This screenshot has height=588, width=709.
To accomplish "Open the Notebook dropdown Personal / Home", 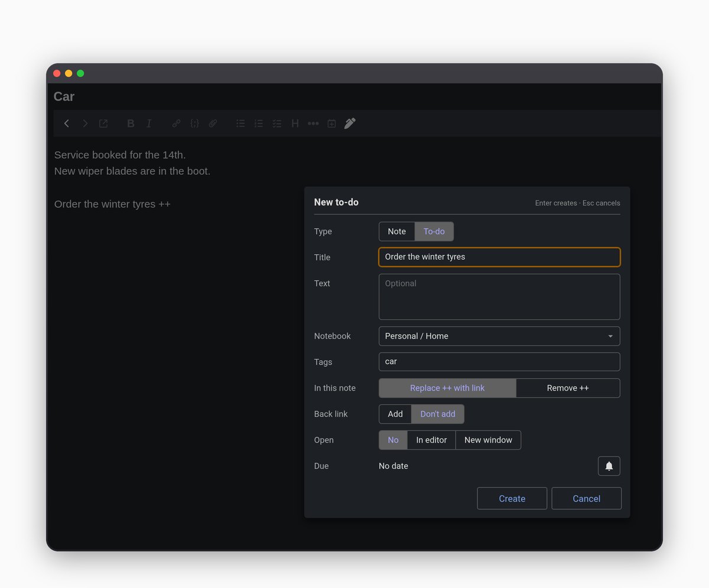I will tap(499, 336).
